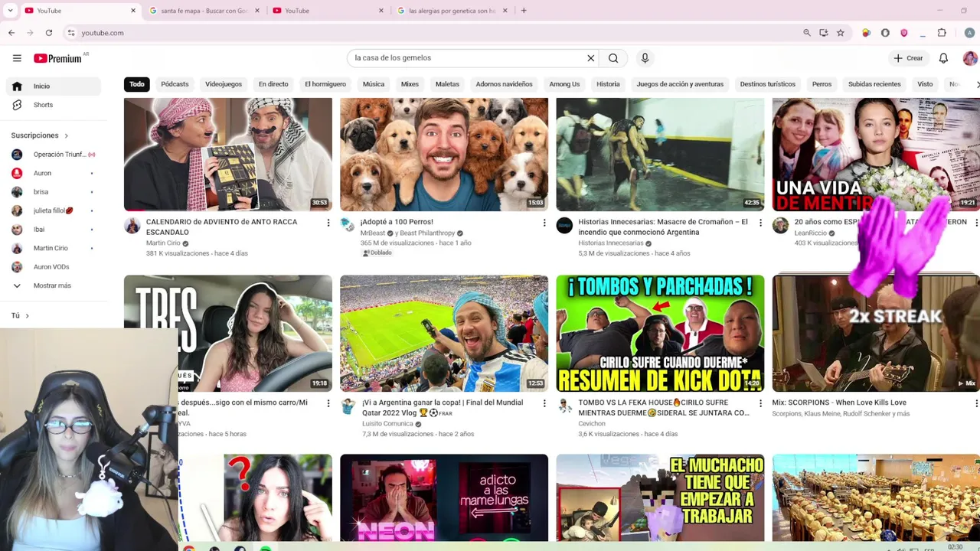Expand the Tú section in the sidebar

pyautogui.click(x=20, y=315)
